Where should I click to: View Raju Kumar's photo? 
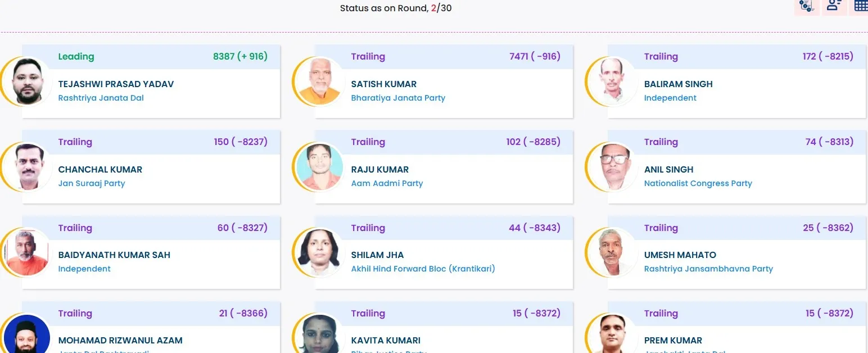pos(319,167)
